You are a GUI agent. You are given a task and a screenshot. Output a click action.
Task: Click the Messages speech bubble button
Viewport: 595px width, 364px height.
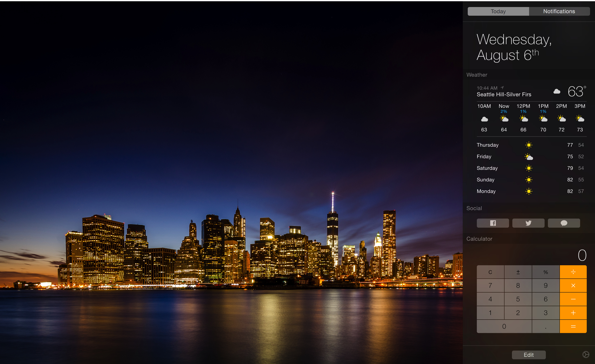(564, 223)
